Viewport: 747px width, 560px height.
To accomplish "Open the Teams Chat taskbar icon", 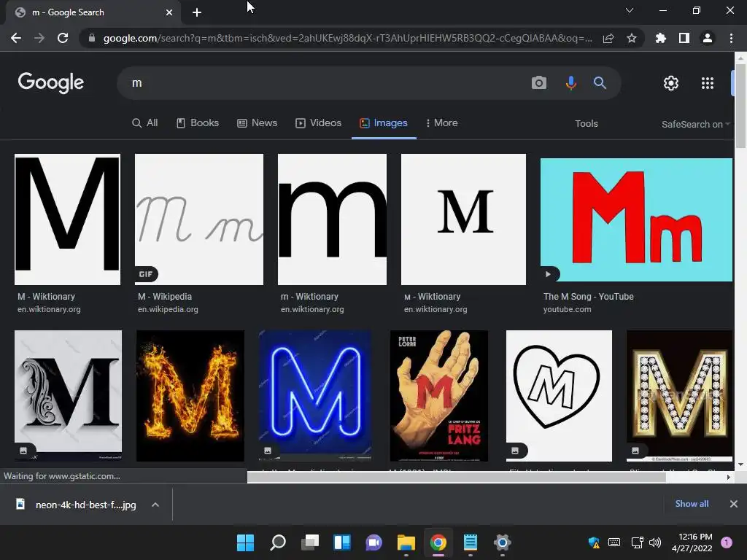I will (x=374, y=542).
